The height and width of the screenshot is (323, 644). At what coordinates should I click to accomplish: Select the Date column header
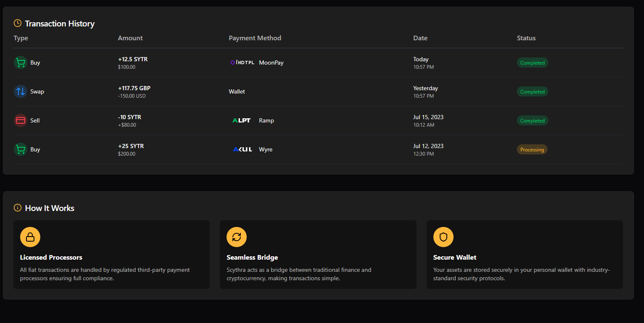click(x=420, y=38)
